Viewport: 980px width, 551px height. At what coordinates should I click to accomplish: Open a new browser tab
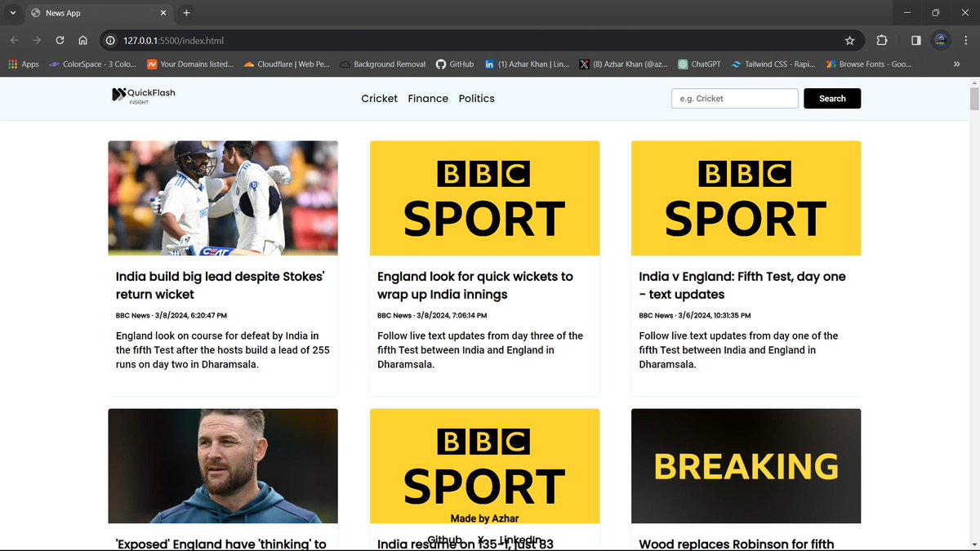tap(186, 13)
